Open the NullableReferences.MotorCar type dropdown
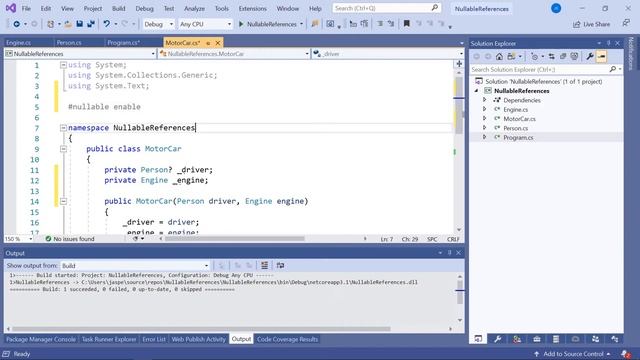This screenshot has height=360, width=640. pyautogui.click(x=234, y=54)
